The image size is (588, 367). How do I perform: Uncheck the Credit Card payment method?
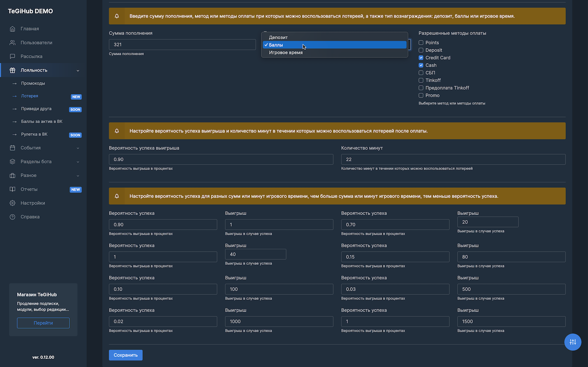421,58
